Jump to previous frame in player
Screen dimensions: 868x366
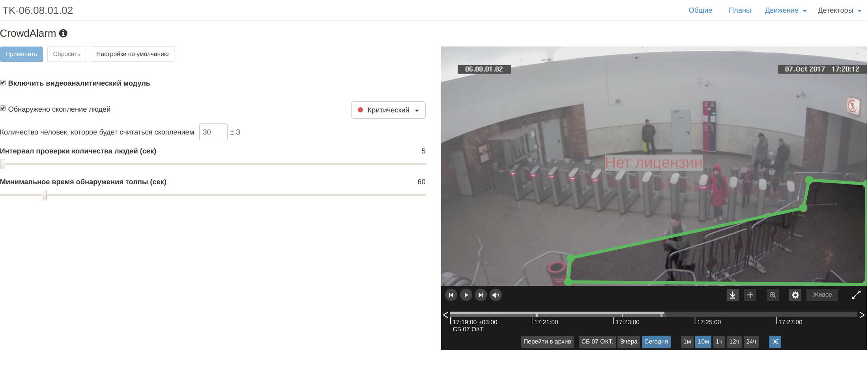[451, 295]
